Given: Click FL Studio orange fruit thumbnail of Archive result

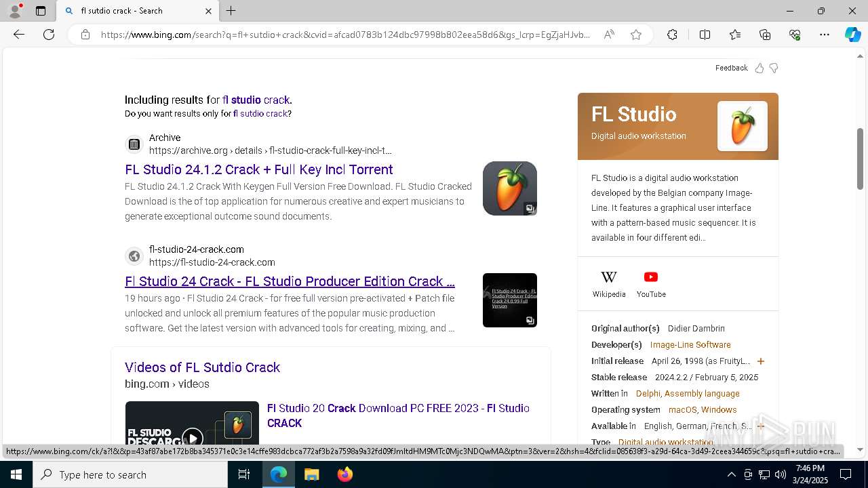Looking at the screenshot, I should click(510, 188).
